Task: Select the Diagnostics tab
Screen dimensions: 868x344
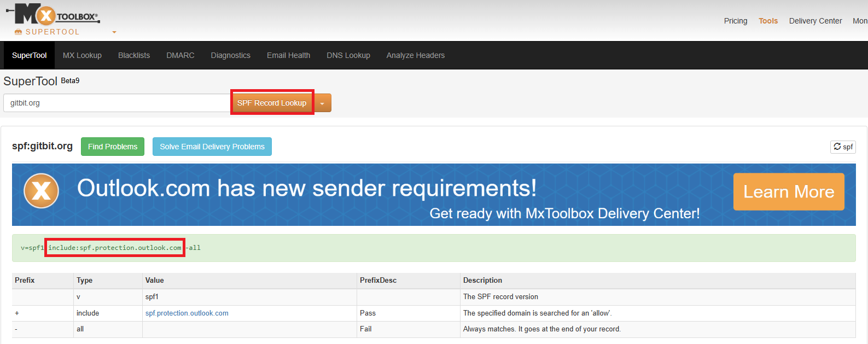Action: click(231, 55)
